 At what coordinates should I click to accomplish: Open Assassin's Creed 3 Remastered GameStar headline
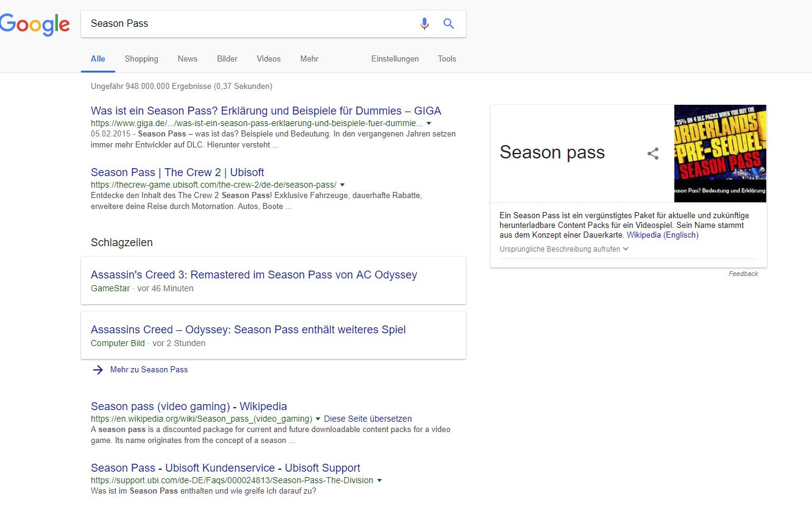pyautogui.click(x=254, y=275)
